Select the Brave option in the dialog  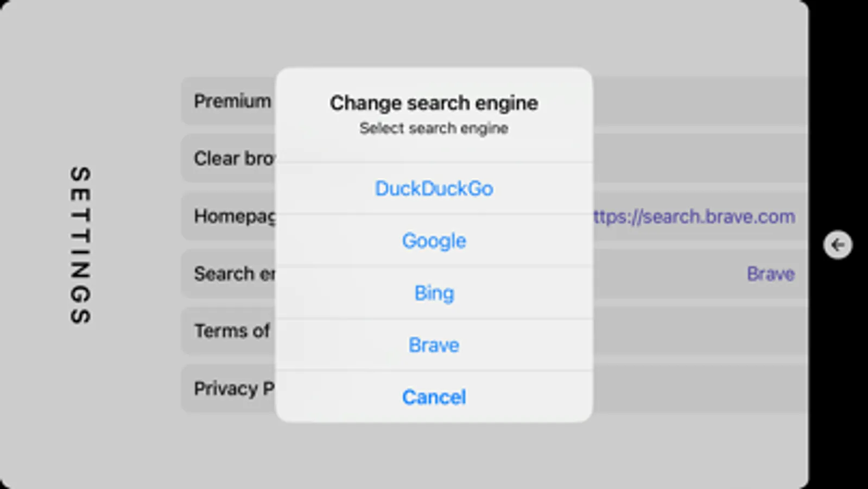click(x=434, y=345)
